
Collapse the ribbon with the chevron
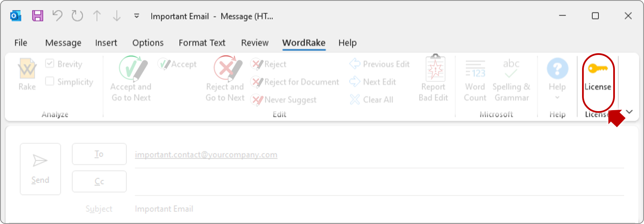click(x=629, y=111)
